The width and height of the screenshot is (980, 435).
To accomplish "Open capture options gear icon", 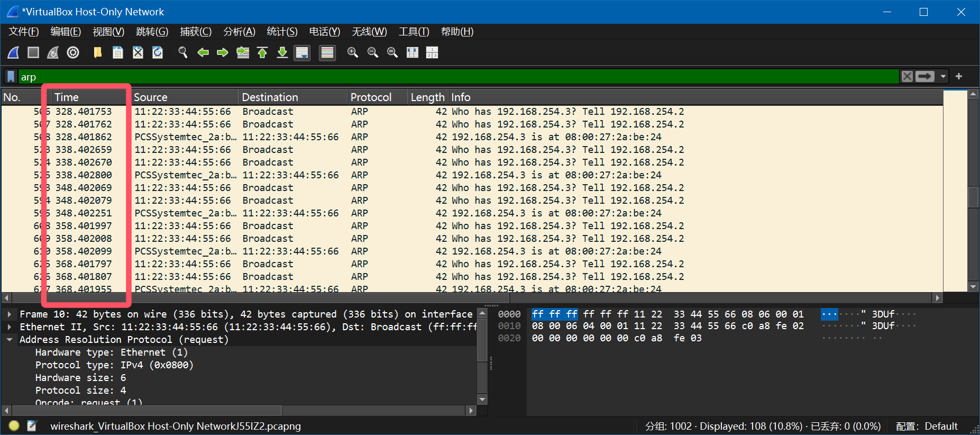I will coord(73,52).
